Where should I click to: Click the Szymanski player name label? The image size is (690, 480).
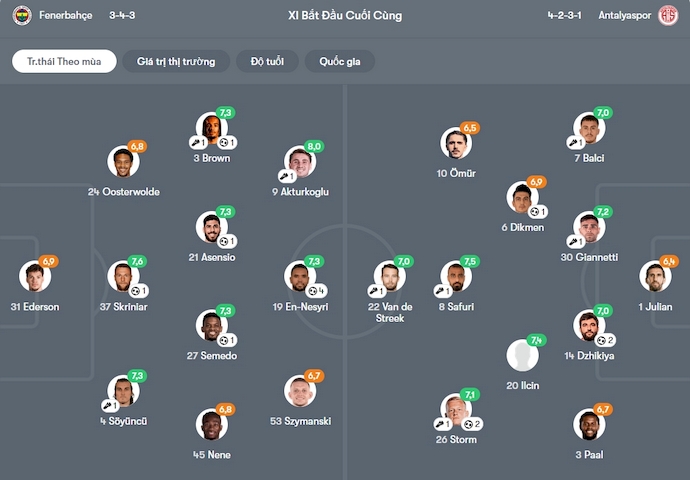pyautogui.click(x=300, y=421)
